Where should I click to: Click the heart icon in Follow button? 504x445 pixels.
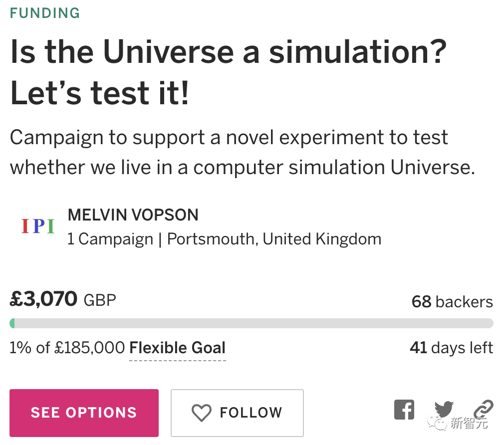click(202, 413)
